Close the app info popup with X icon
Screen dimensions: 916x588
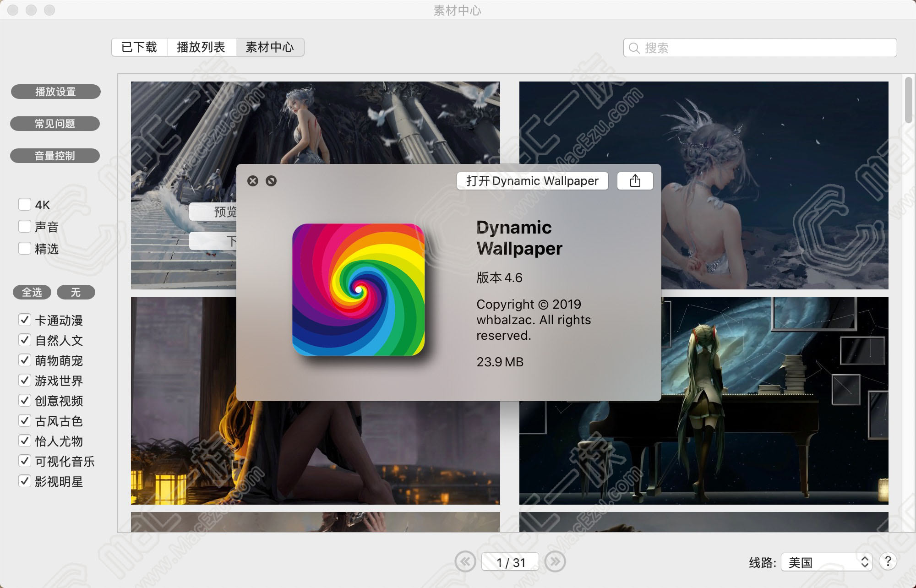pos(253,181)
